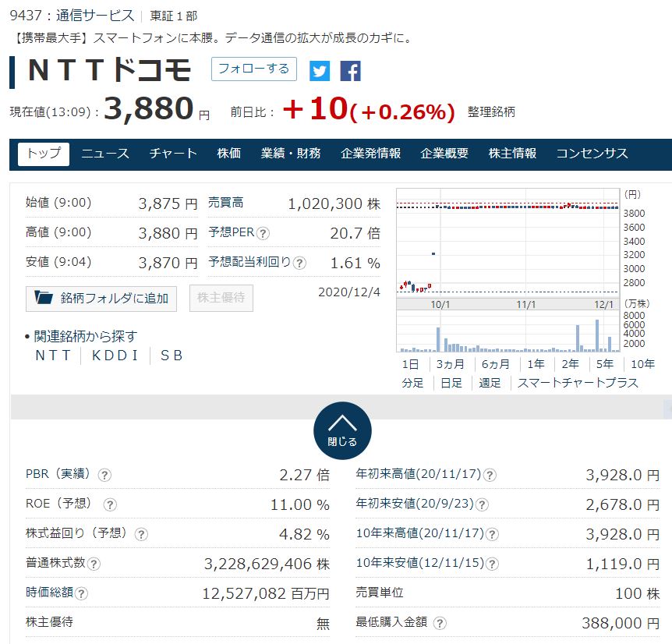
Task: Open the チャート tab
Action: click(173, 154)
